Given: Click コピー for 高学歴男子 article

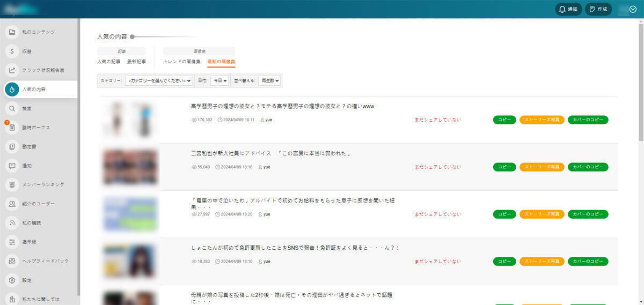Looking at the screenshot, I should (x=504, y=120).
